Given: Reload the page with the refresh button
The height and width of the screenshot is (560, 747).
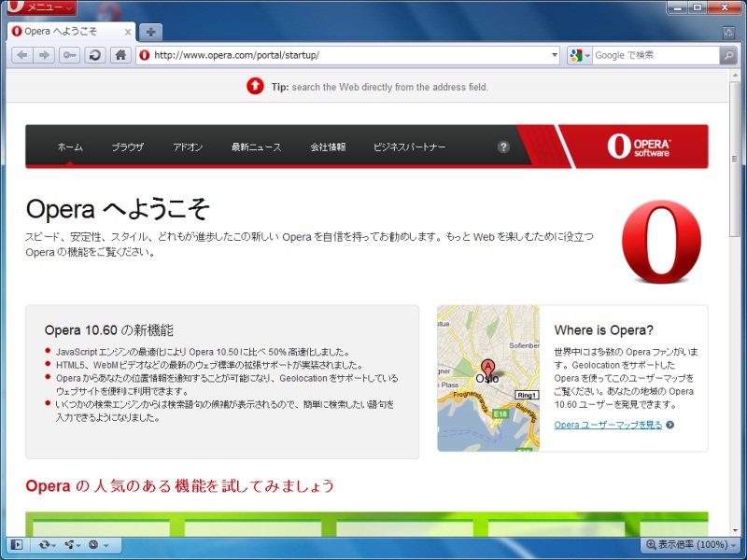Looking at the screenshot, I should (x=95, y=55).
